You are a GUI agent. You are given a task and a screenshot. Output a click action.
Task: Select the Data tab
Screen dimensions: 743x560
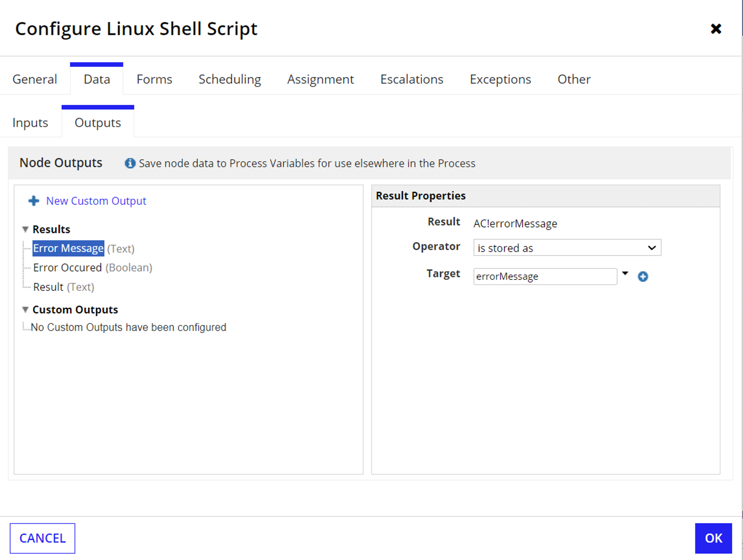point(97,79)
